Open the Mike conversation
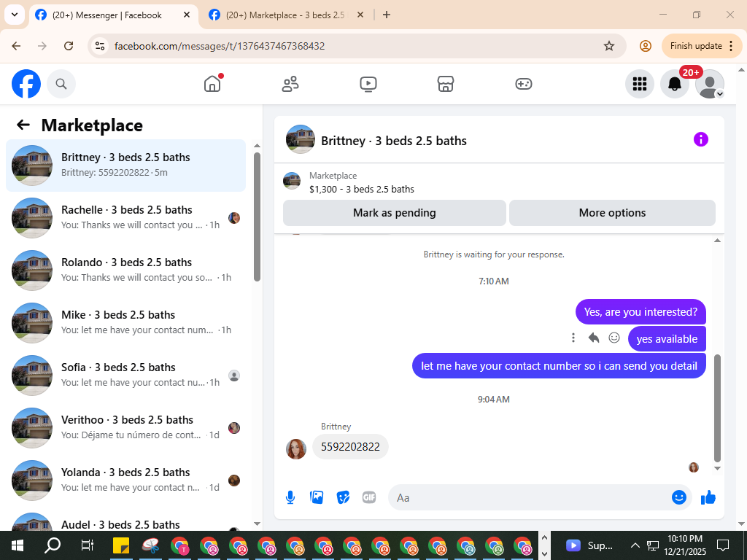Screen dimensions: 747x560 tap(125, 322)
